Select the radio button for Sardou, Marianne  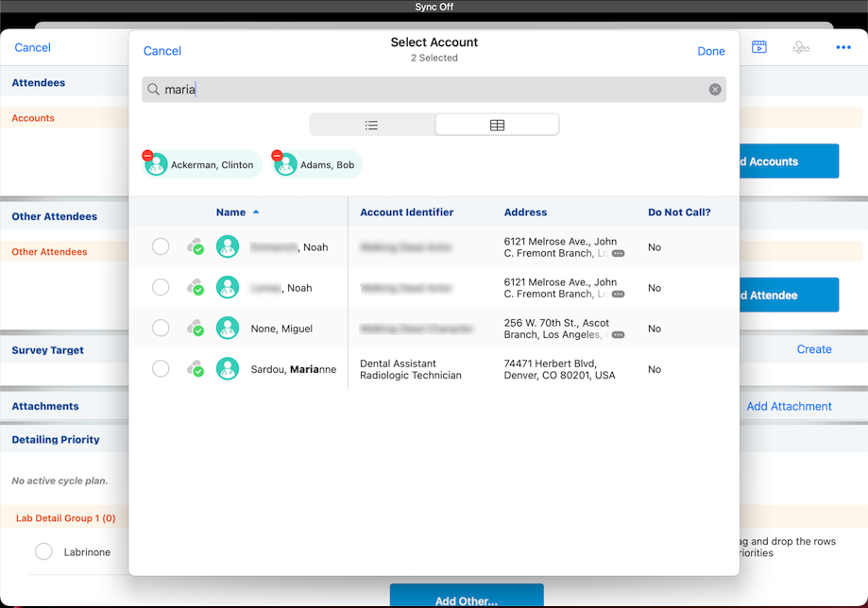pyautogui.click(x=161, y=369)
